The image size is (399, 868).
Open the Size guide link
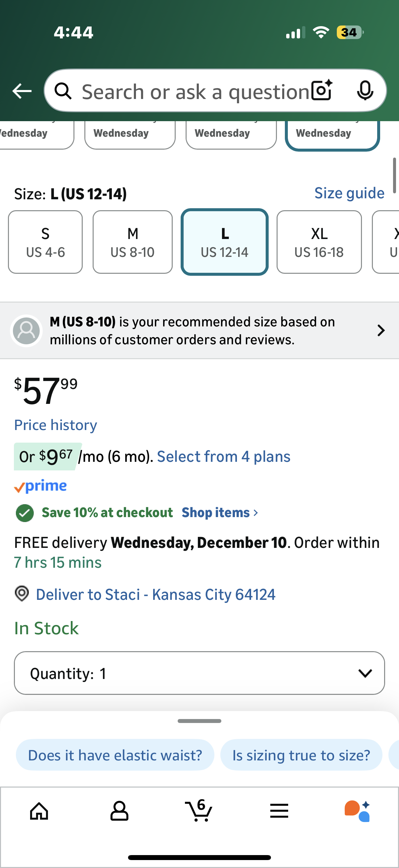pos(349,193)
